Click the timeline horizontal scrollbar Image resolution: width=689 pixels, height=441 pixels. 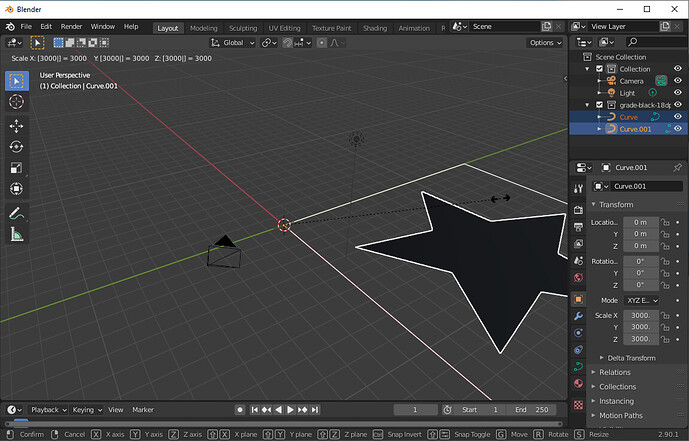point(280,422)
